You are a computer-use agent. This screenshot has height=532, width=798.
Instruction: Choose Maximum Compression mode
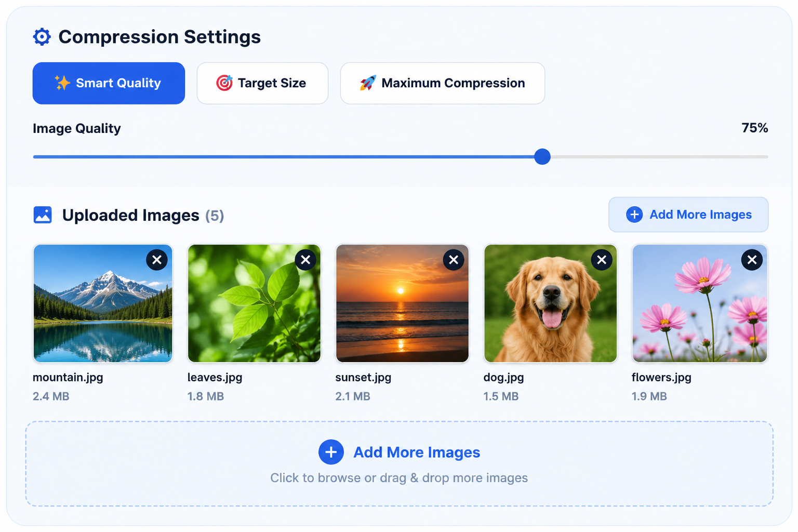click(x=443, y=83)
